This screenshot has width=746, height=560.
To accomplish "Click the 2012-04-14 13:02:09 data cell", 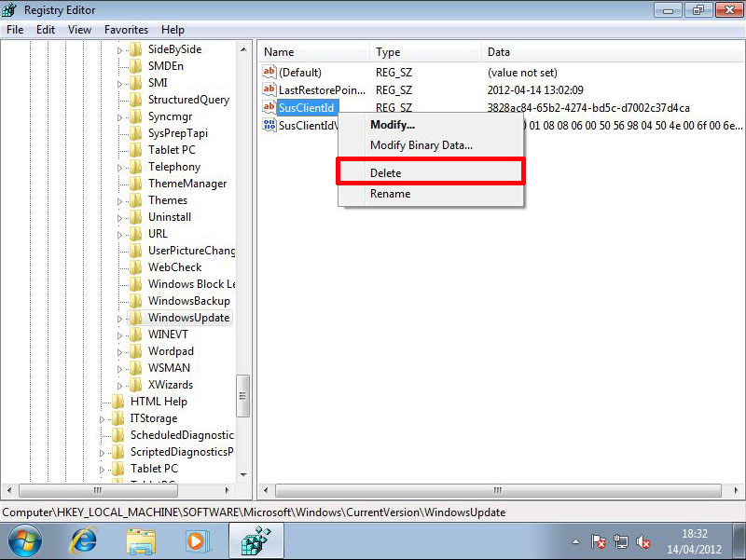I will 535,89.
